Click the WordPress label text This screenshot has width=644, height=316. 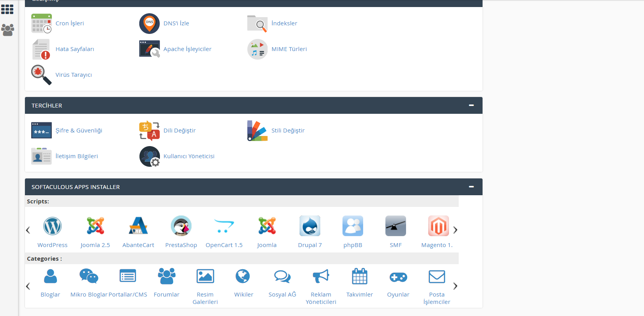point(52,245)
